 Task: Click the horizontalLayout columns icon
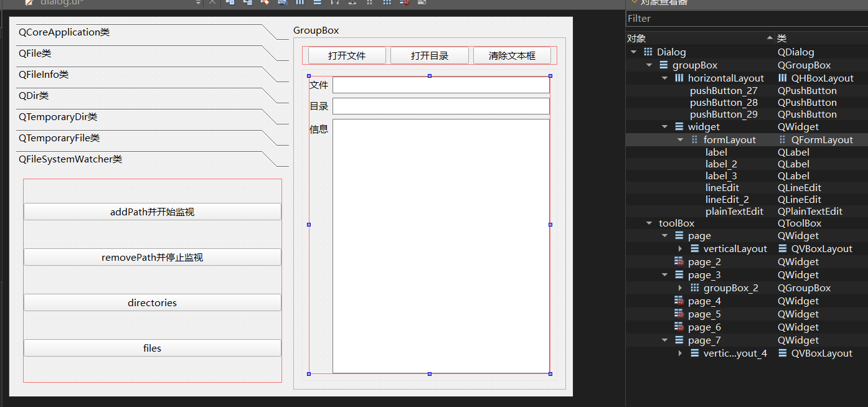coord(679,78)
